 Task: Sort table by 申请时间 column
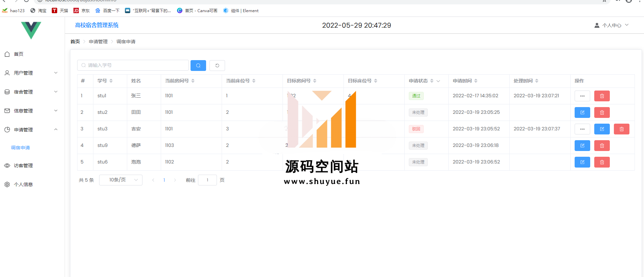coord(476,81)
